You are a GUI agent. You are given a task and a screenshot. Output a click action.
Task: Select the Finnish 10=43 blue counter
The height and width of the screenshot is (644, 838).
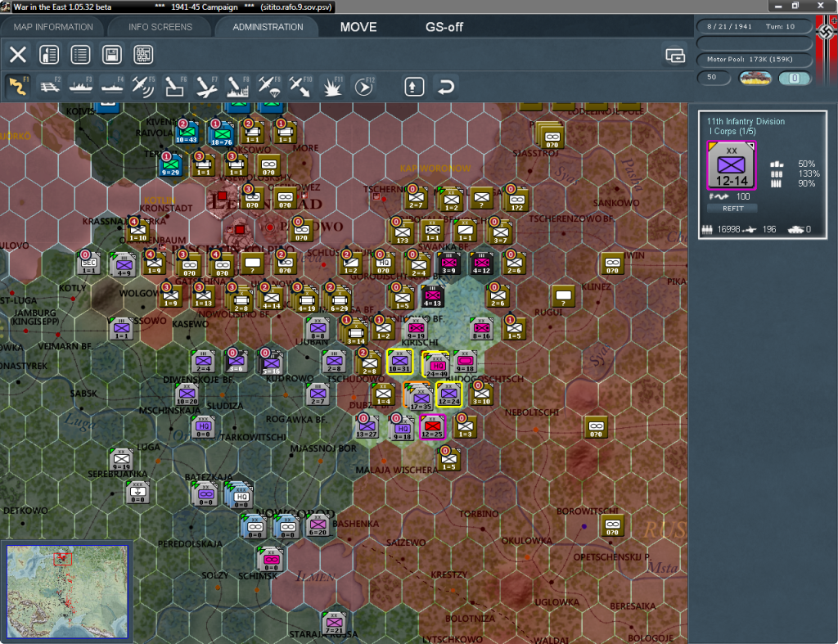[x=187, y=132]
